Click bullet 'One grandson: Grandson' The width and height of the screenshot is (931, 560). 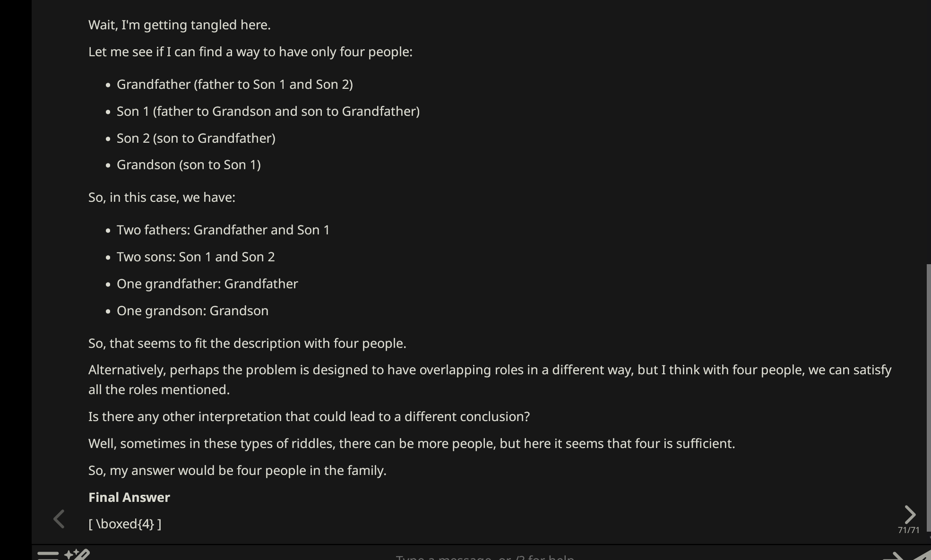pos(192,311)
